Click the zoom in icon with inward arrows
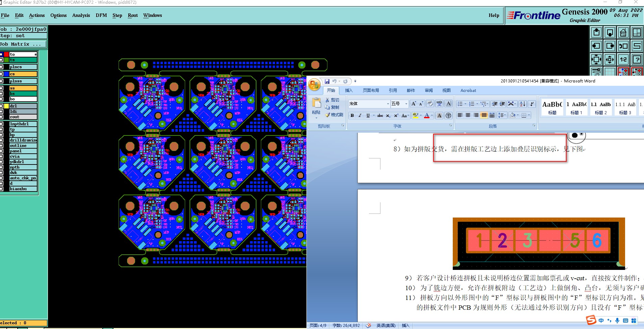Screen dimensions: 644x329 [596, 59]
